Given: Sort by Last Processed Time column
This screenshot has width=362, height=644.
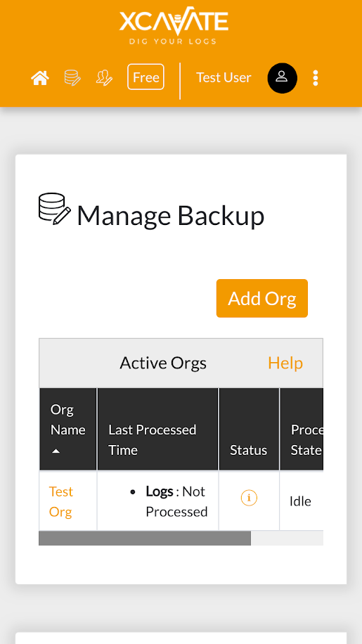Looking at the screenshot, I should (158, 429).
